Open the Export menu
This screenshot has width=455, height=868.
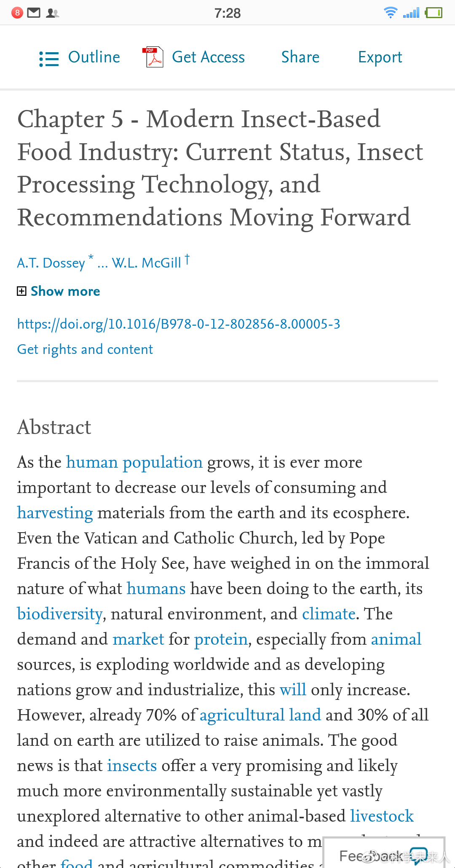[380, 57]
